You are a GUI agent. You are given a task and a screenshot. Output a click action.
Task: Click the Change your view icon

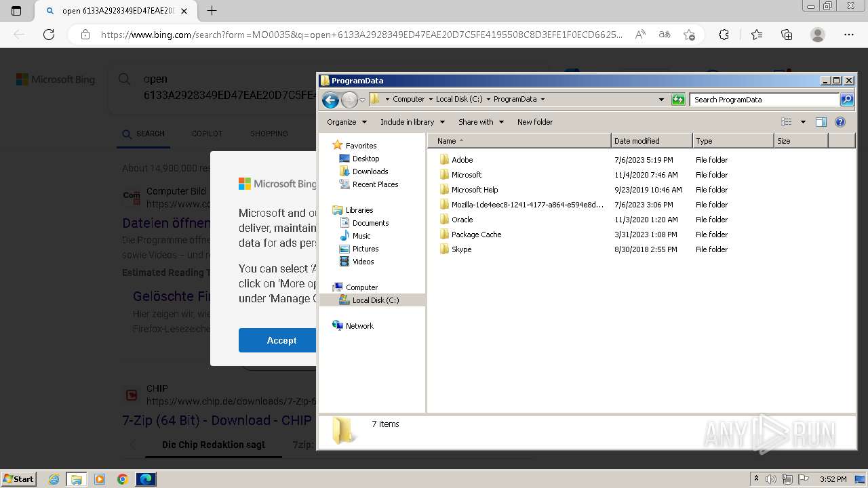point(787,122)
